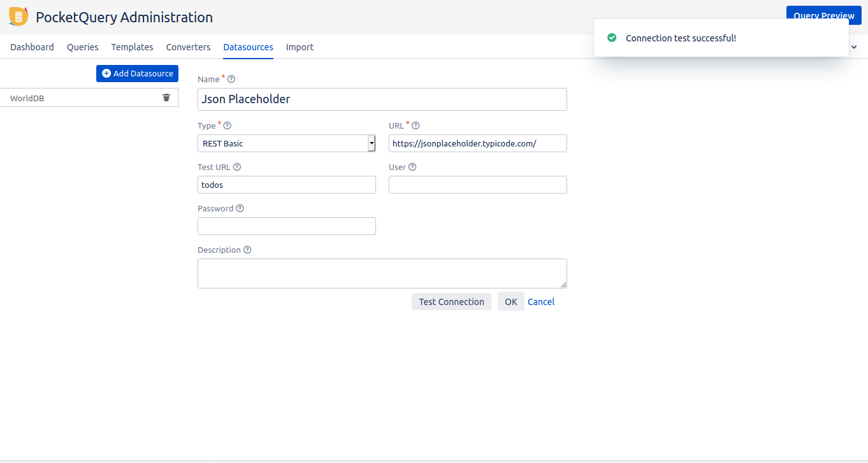
Task: Click the Cancel link
Action: (x=541, y=302)
